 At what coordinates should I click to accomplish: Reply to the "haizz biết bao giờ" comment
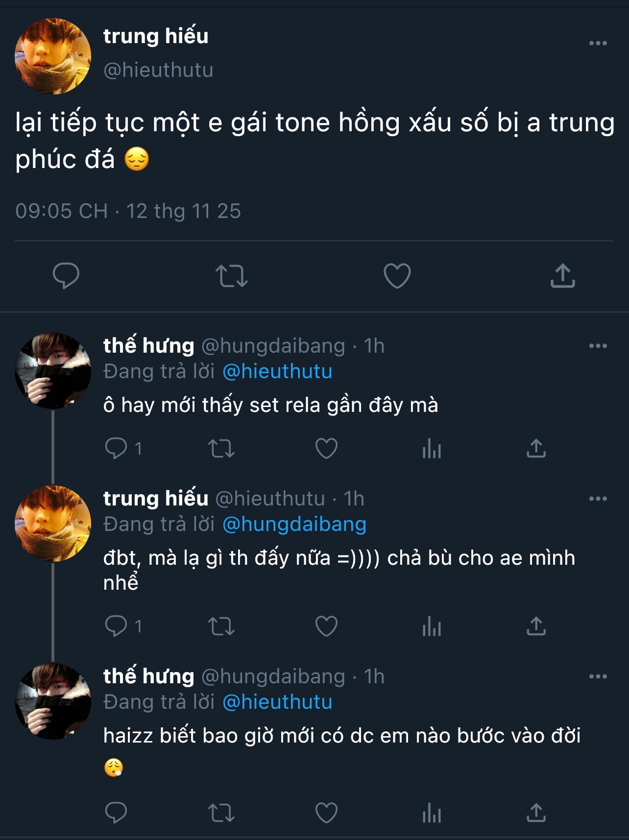tap(116, 813)
